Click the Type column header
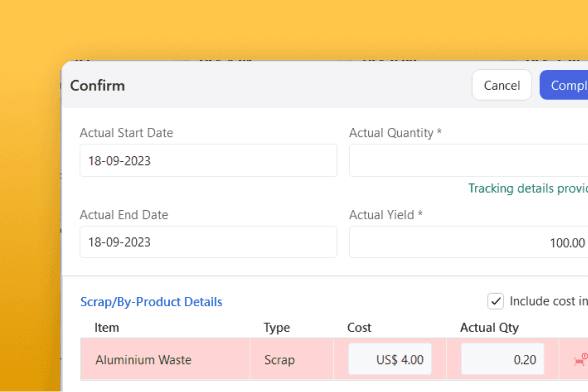 [277, 327]
